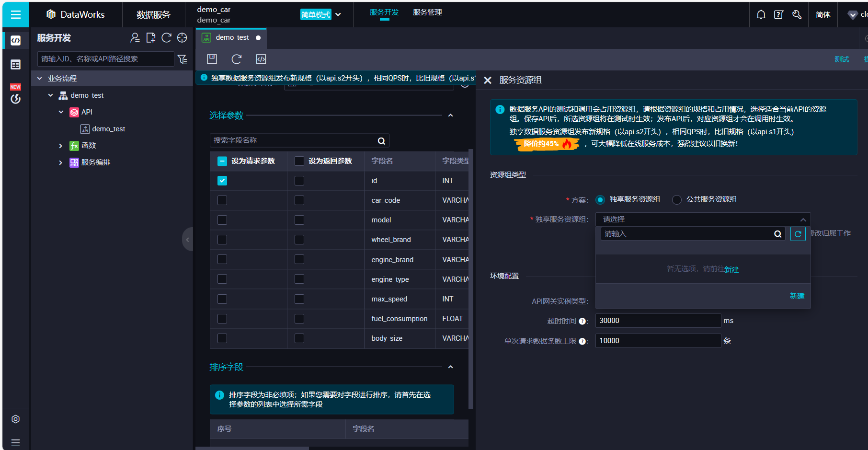The width and height of the screenshot is (868, 450).
Task: Open the NEW feature sidebar icon
Action: pos(16,94)
